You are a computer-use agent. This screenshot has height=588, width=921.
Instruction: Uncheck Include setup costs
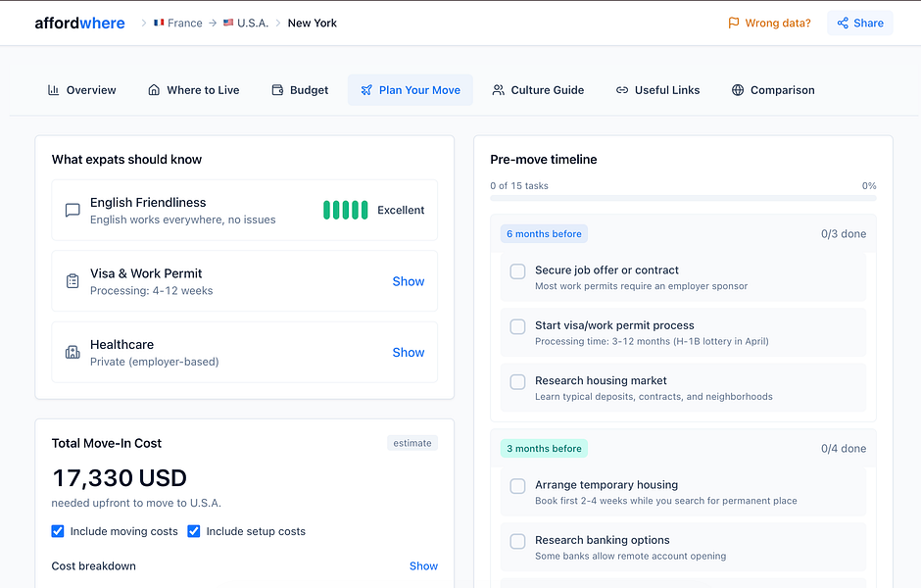pyautogui.click(x=194, y=531)
